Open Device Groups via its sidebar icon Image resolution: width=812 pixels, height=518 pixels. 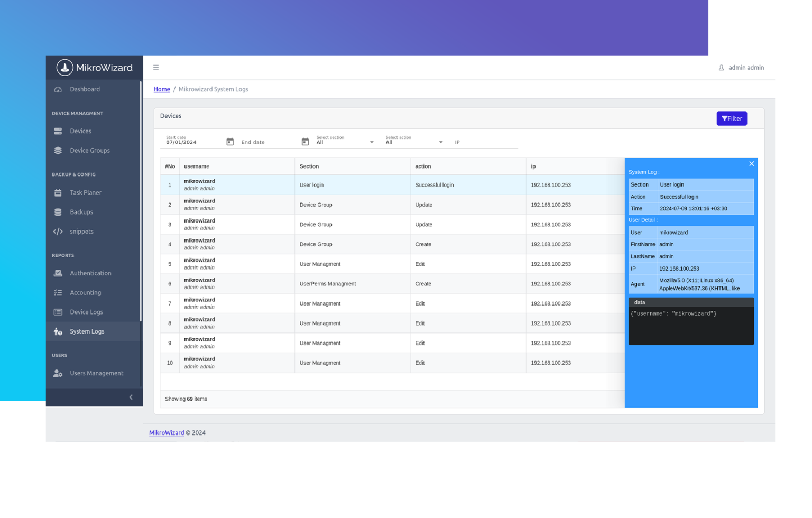[x=58, y=150]
